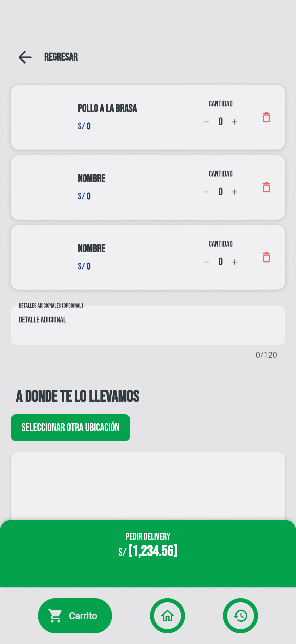Select the Pollo a la Brasa name
The image size is (296, 644).
click(x=107, y=108)
